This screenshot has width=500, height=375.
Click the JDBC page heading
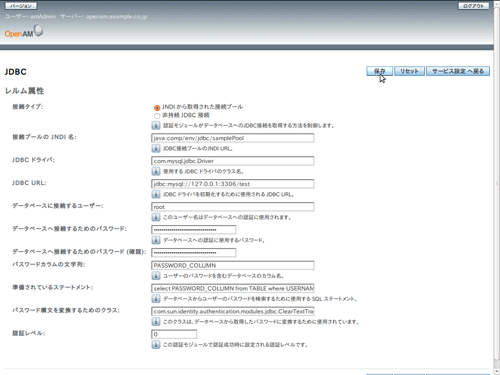click(x=15, y=72)
